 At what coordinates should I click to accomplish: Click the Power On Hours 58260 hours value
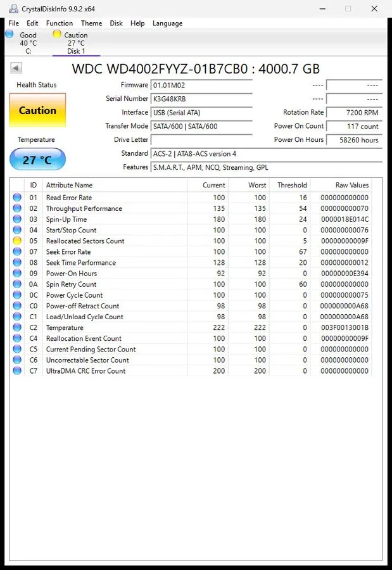click(x=354, y=140)
